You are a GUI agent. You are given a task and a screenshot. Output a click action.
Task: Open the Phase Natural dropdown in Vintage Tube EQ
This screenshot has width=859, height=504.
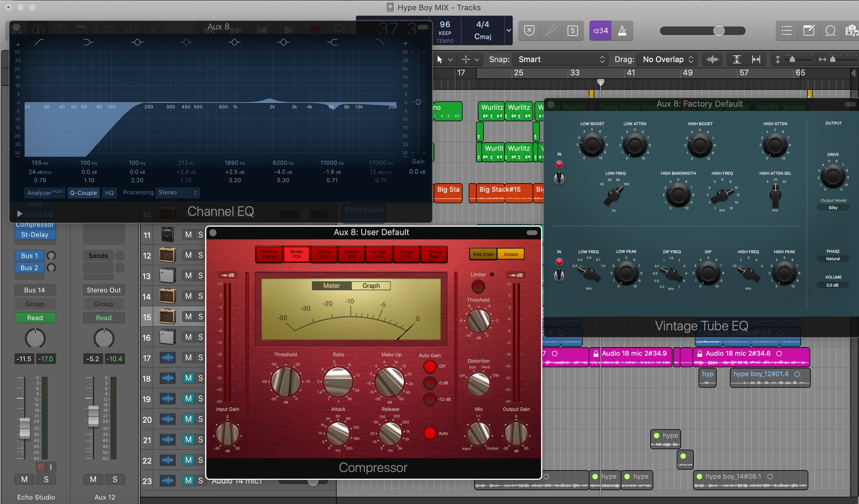(x=833, y=259)
